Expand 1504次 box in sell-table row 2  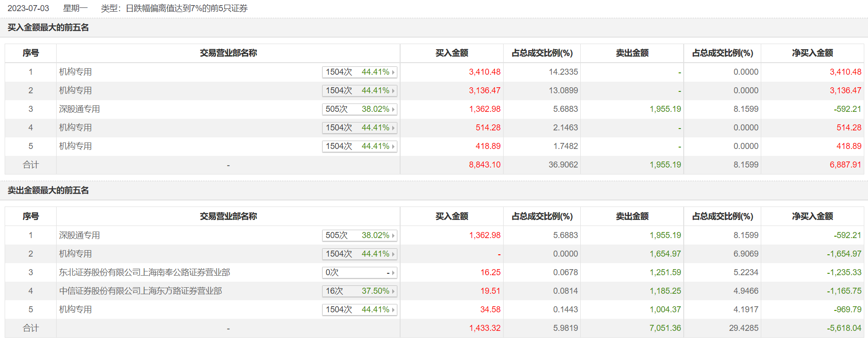(359, 254)
